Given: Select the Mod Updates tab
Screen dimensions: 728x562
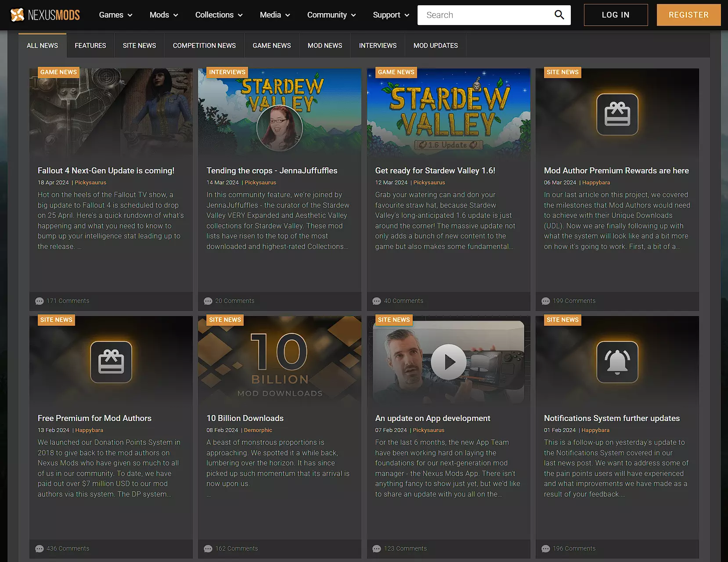Looking at the screenshot, I should (x=435, y=46).
